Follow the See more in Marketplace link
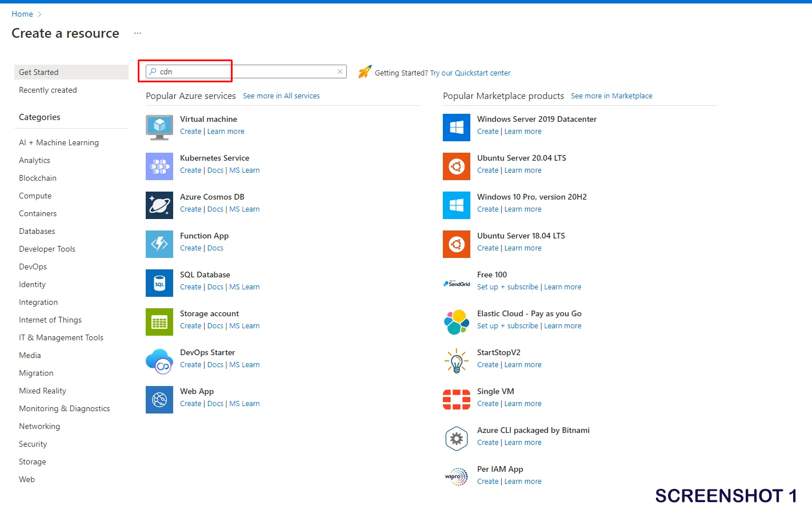The height and width of the screenshot is (521, 812). (x=611, y=96)
